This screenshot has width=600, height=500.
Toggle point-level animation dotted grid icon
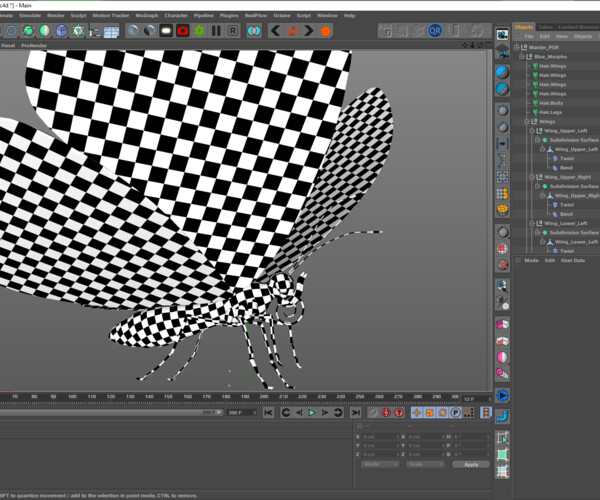point(469,412)
